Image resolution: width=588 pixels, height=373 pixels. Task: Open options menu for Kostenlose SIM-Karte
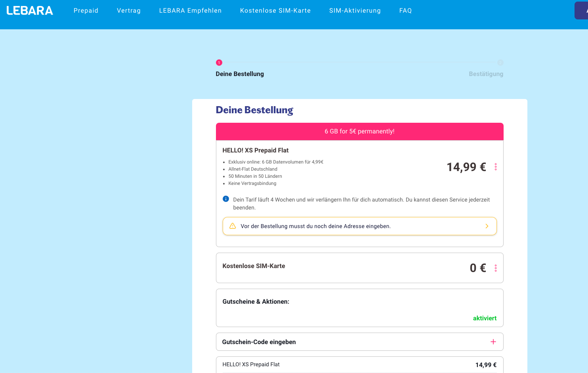click(496, 268)
